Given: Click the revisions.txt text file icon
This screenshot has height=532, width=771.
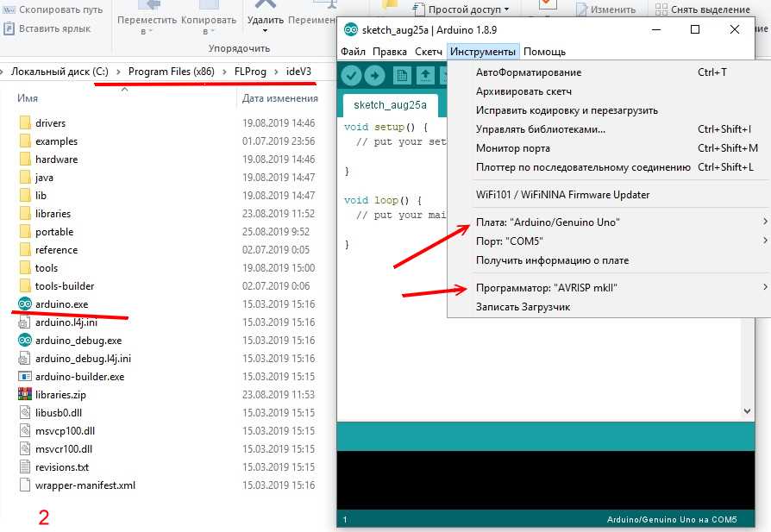Looking at the screenshot, I should click(25, 467).
